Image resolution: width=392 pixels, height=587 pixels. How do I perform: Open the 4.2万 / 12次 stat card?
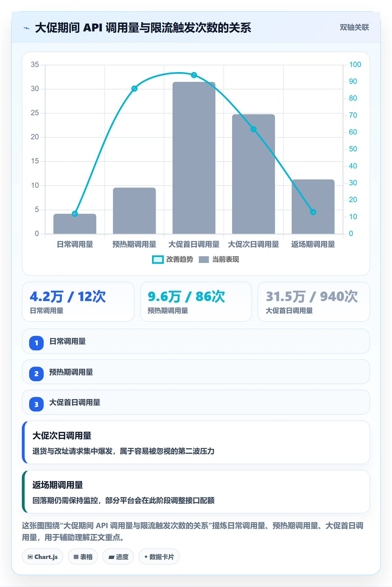(78, 302)
